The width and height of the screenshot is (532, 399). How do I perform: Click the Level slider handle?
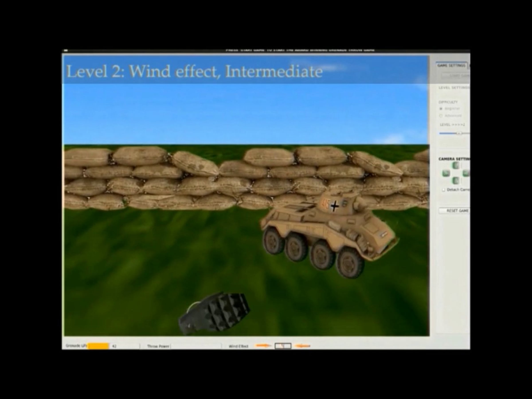pos(459,133)
